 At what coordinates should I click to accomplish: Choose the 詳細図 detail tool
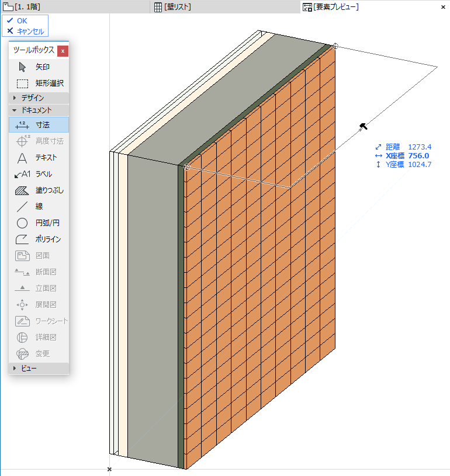[x=39, y=337]
